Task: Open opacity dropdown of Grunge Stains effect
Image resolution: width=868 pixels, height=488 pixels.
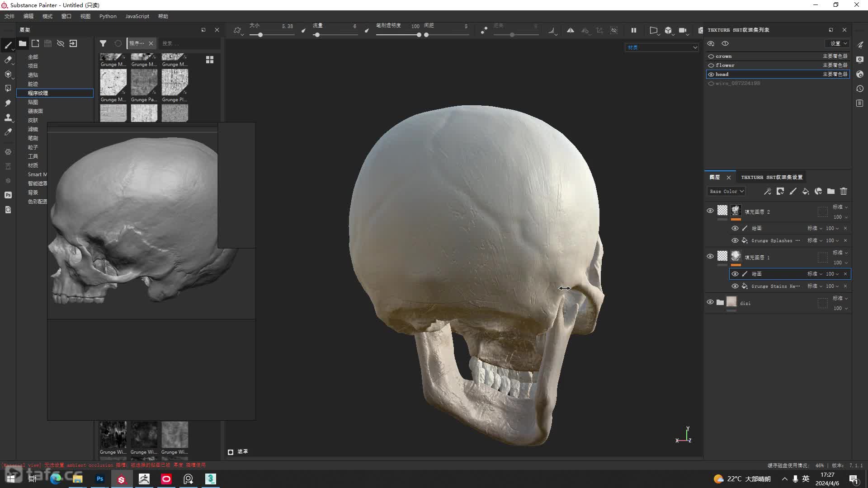Action: (832, 286)
